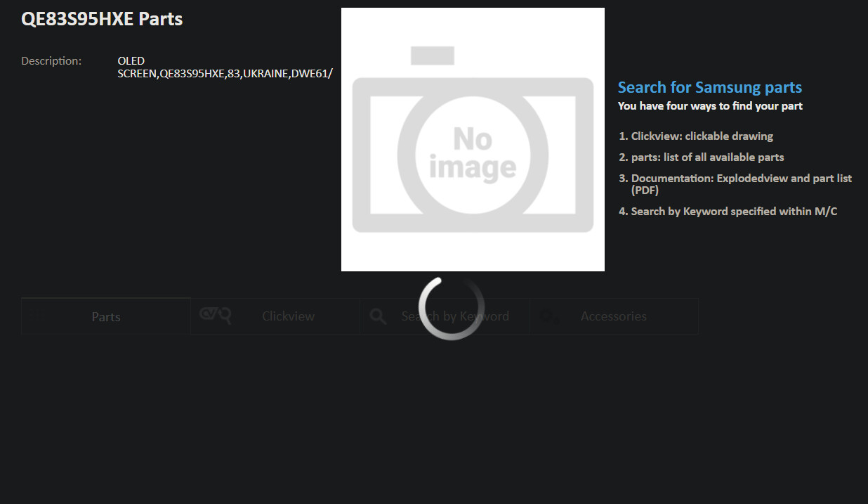The height and width of the screenshot is (504, 868).
Task: Click the Clickview tab icon
Action: [215, 316]
